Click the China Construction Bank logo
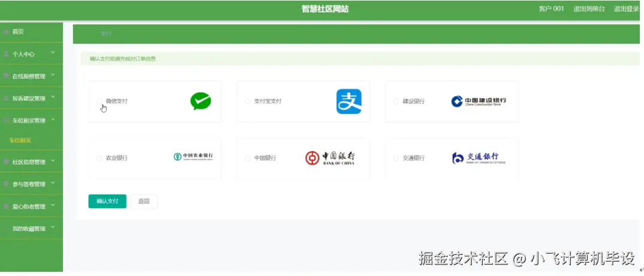This screenshot has width=644, height=276. coord(479,101)
